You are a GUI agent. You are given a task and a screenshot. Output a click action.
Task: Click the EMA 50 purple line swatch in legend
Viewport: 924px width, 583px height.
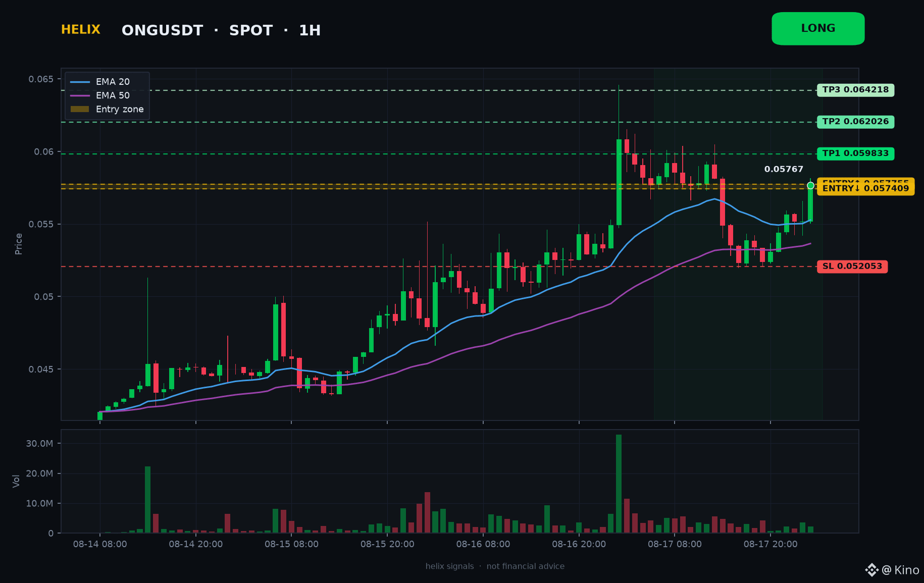[x=80, y=95]
